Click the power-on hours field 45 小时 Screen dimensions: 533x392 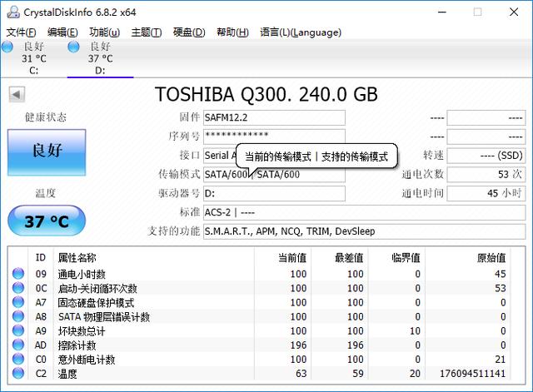click(x=486, y=194)
